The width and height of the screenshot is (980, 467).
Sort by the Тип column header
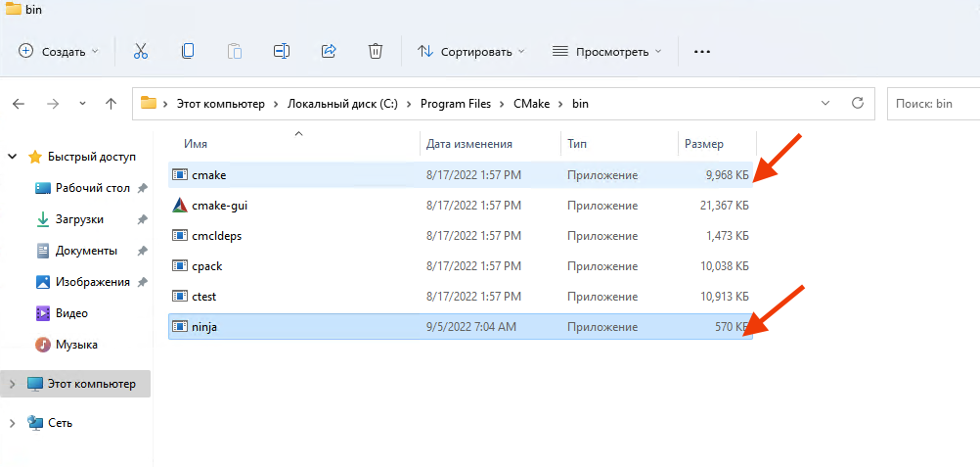click(x=577, y=144)
